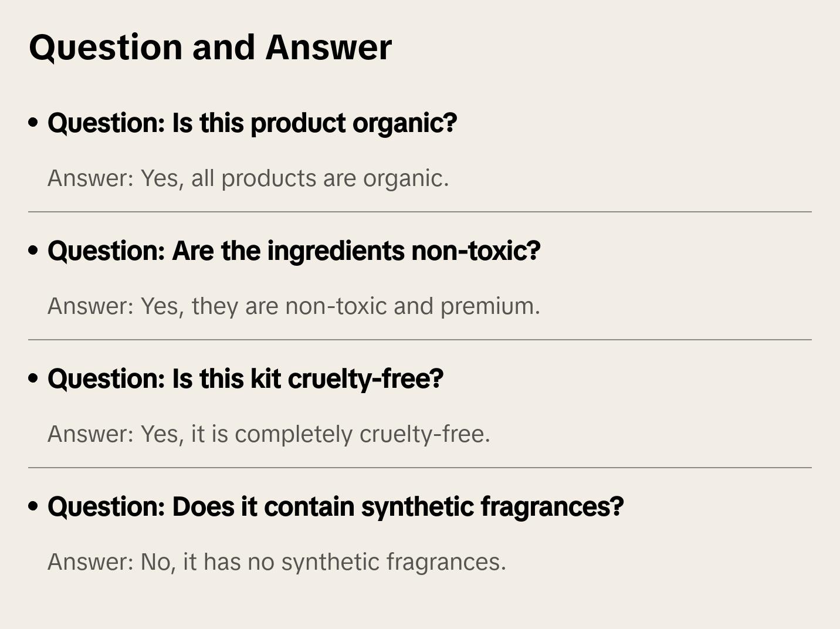Click the word 'Answer' in the heading
840x629 pixels.
click(x=328, y=47)
